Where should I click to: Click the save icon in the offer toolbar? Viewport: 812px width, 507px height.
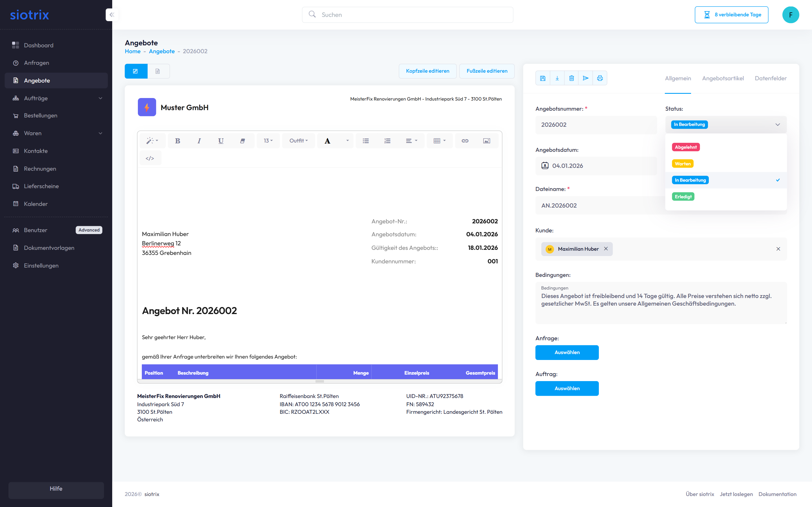pyautogui.click(x=542, y=78)
